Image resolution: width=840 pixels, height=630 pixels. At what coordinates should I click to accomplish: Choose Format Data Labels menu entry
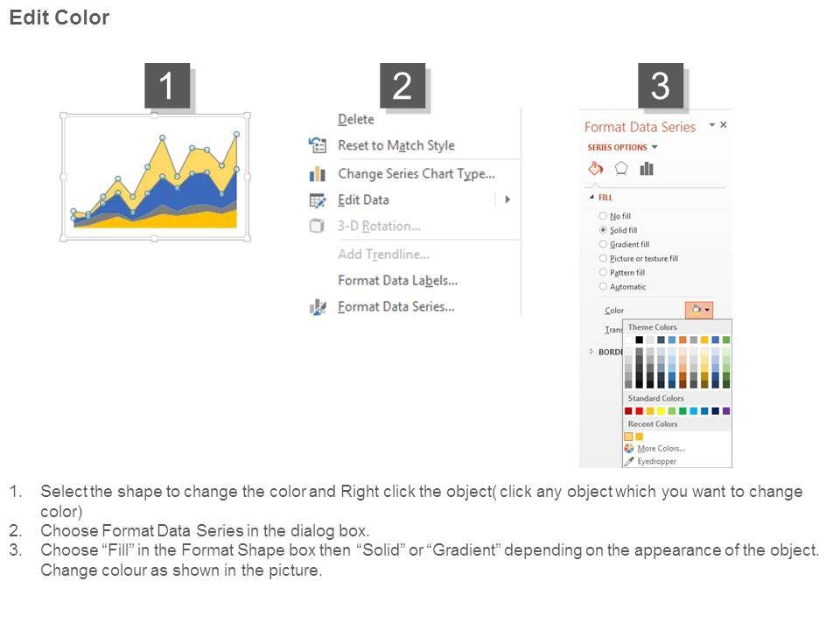point(397,281)
